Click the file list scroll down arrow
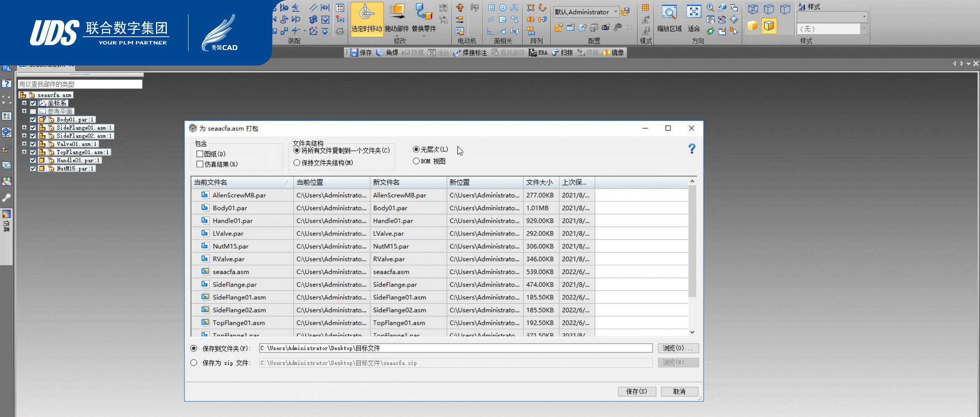Viewport: 980px width, 417px height. tap(692, 332)
